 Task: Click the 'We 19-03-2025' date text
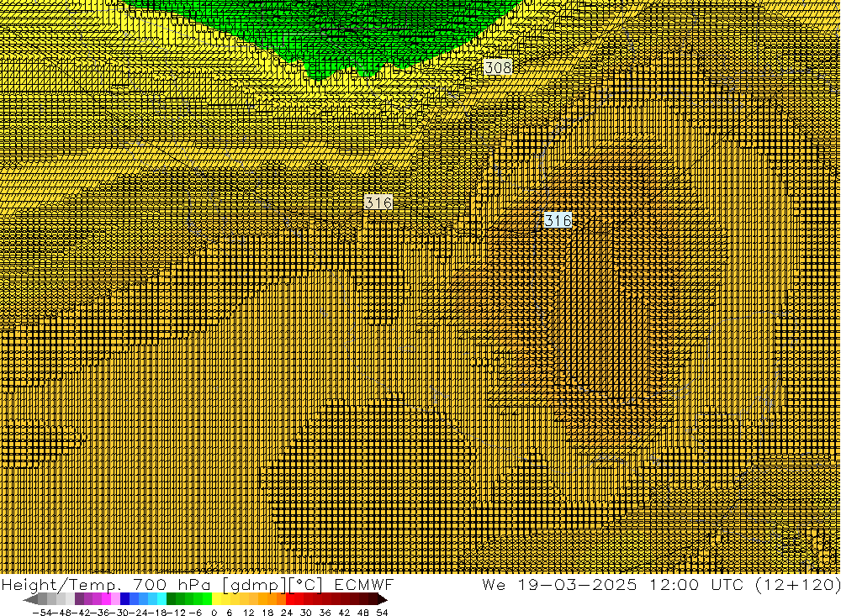pyautogui.click(x=559, y=584)
